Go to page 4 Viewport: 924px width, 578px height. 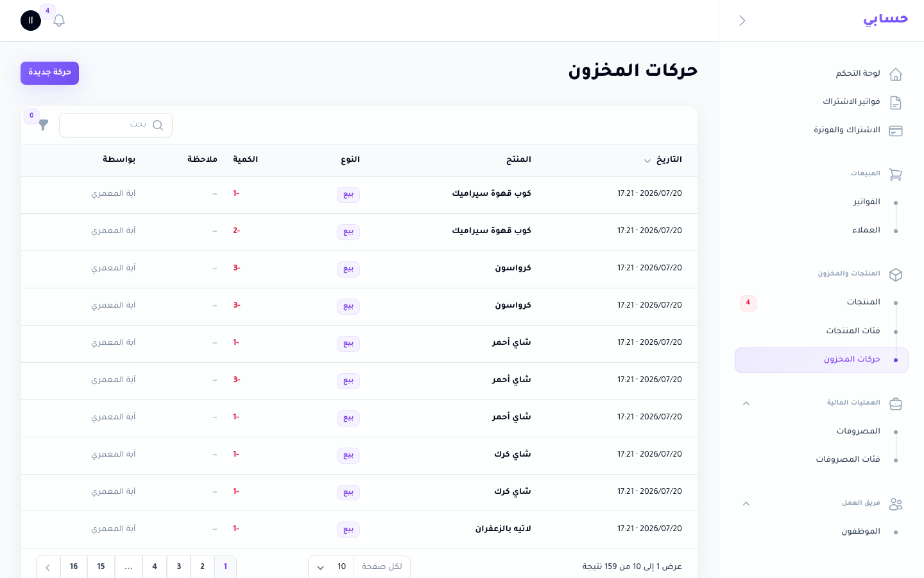tap(155, 567)
